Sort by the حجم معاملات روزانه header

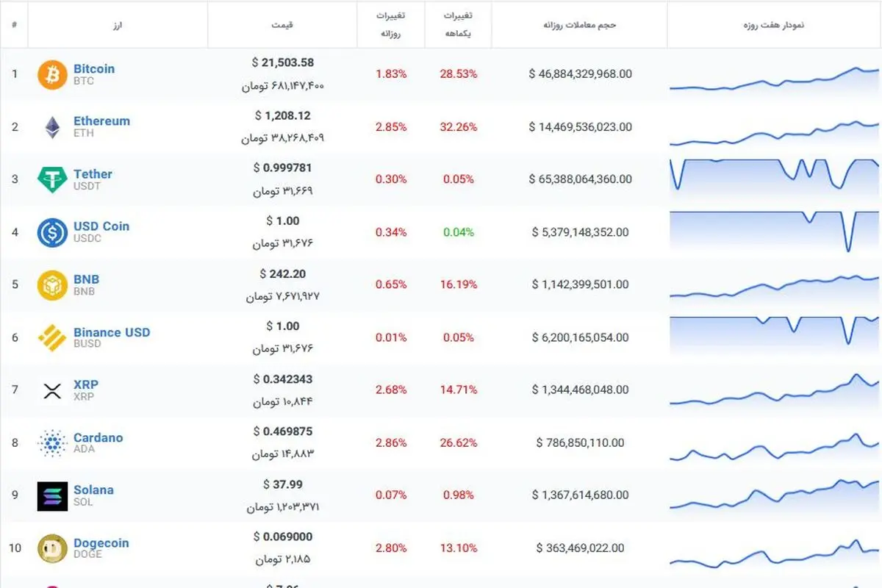(x=579, y=25)
